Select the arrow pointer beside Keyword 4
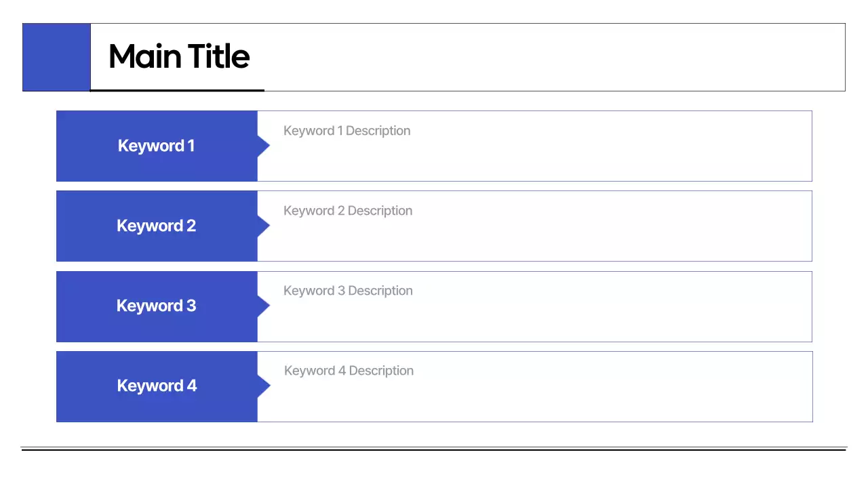The width and height of the screenshot is (868, 488). [x=264, y=386]
